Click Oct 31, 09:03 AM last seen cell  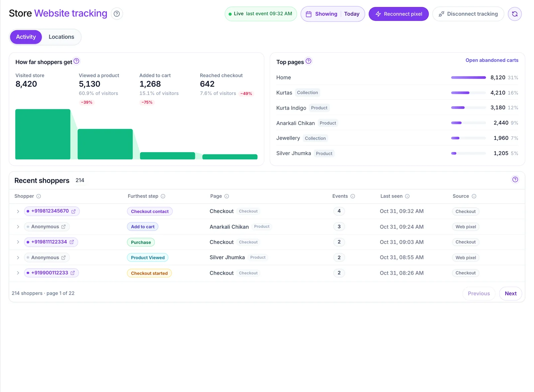click(x=402, y=242)
